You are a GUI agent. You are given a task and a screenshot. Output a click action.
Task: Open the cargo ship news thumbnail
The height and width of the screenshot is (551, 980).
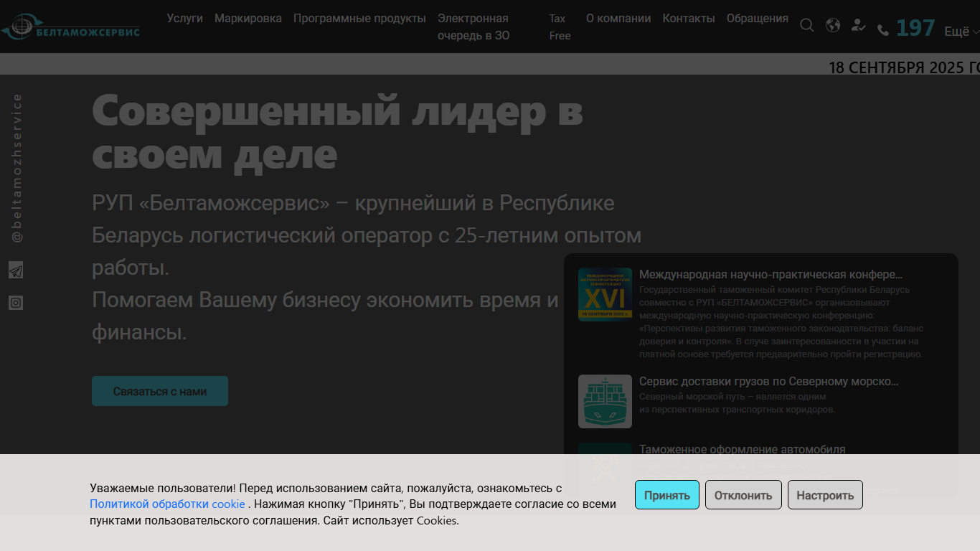[x=605, y=401]
